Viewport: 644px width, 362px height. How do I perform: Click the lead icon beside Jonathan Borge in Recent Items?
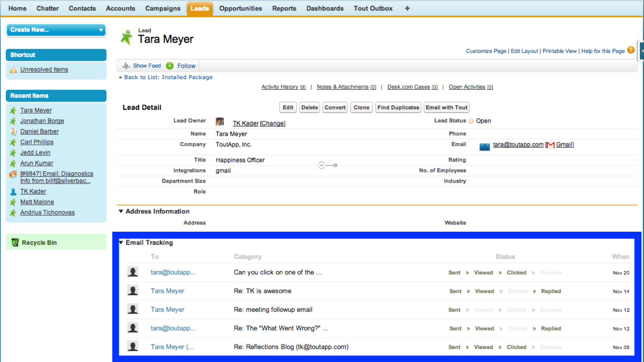coord(14,121)
